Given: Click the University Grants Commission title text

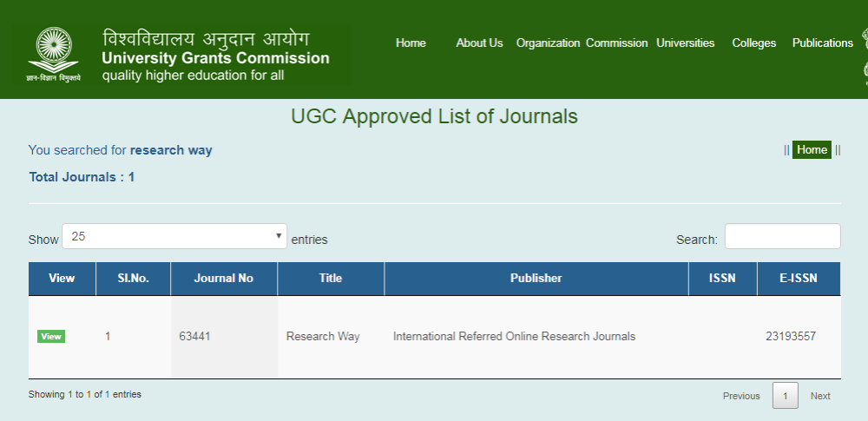Looking at the screenshot, I should click(x=215, y=57).
